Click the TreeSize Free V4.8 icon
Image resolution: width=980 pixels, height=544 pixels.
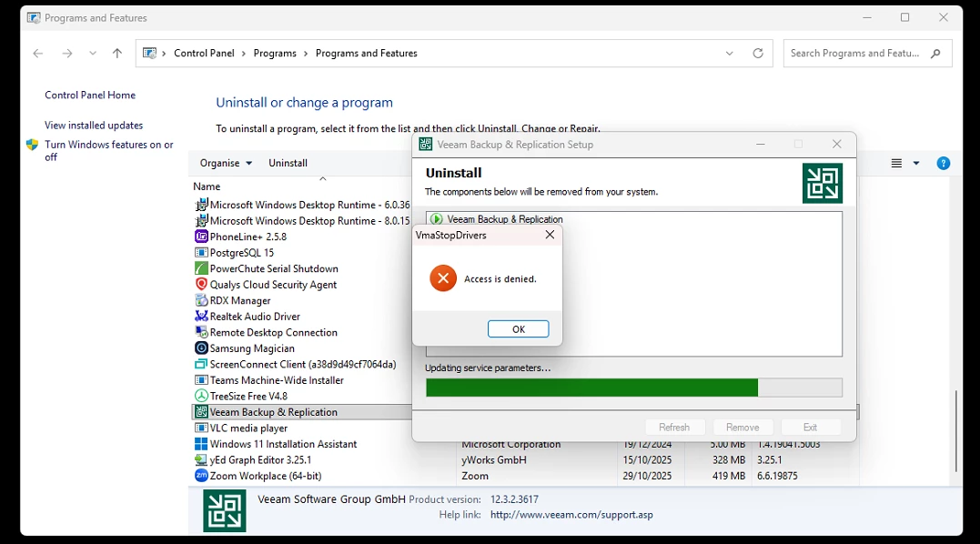click(201, 396)
